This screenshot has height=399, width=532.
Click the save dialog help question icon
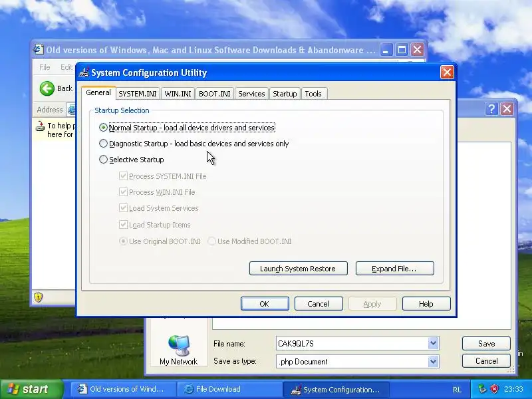[491, 109]
